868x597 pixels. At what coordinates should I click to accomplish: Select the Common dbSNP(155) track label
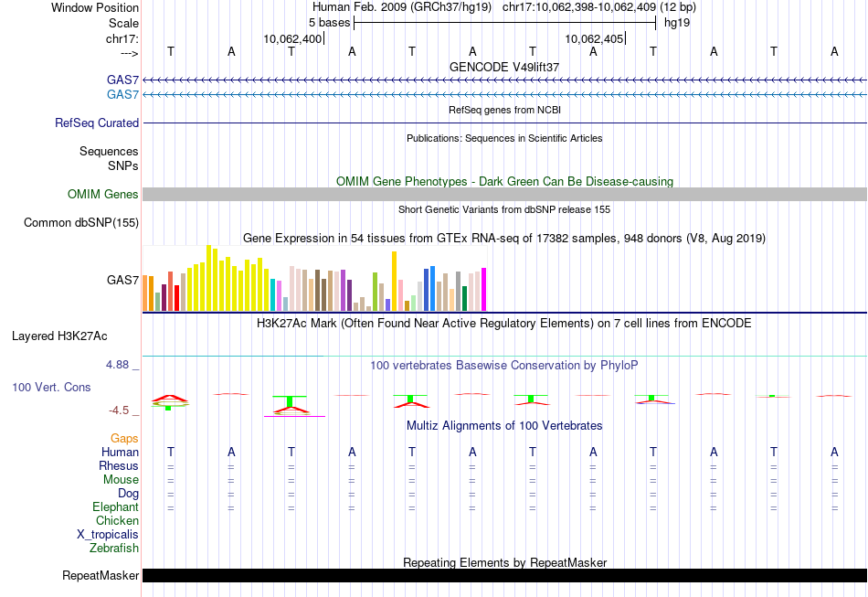pos(81,223)
